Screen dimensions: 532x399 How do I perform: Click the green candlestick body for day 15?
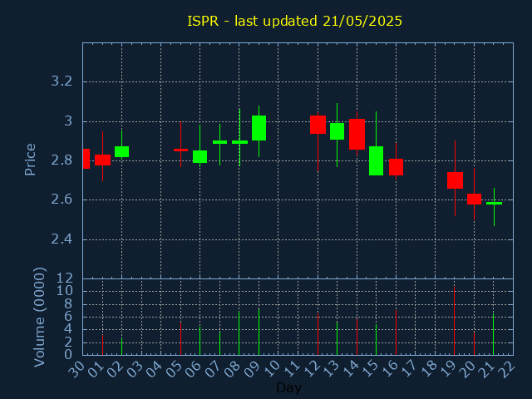click(377, 160)
